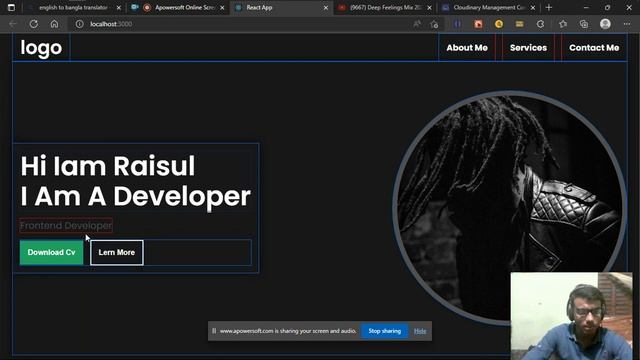Screen dimensions: 640x360
Task: Reload the page with refresh icon
Action: click(x=34, y=24)
